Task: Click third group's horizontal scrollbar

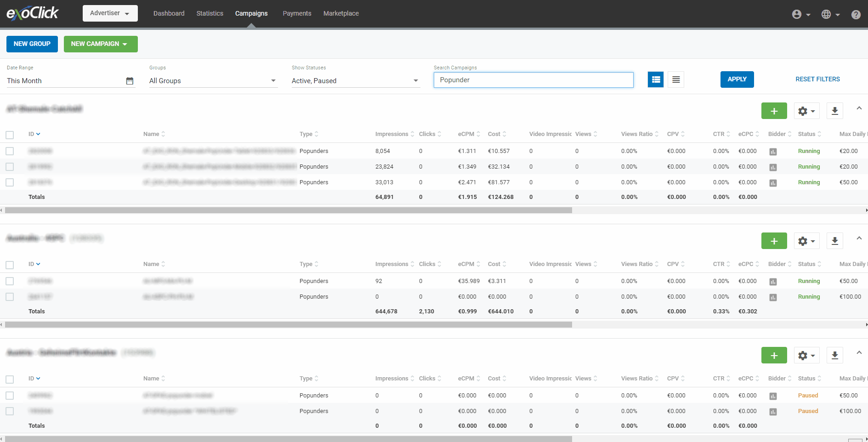Action: click(289, 439)
